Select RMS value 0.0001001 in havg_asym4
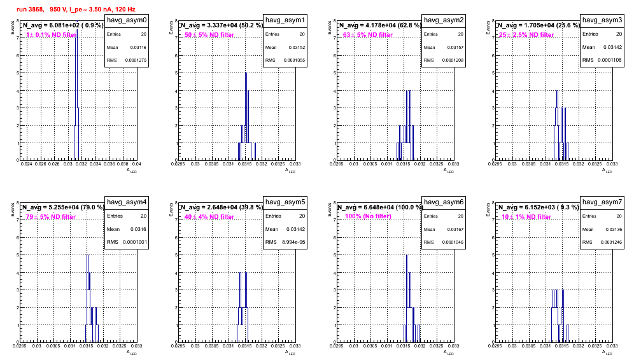The height and width of the screenshot is (364, 634). point(134,242)
